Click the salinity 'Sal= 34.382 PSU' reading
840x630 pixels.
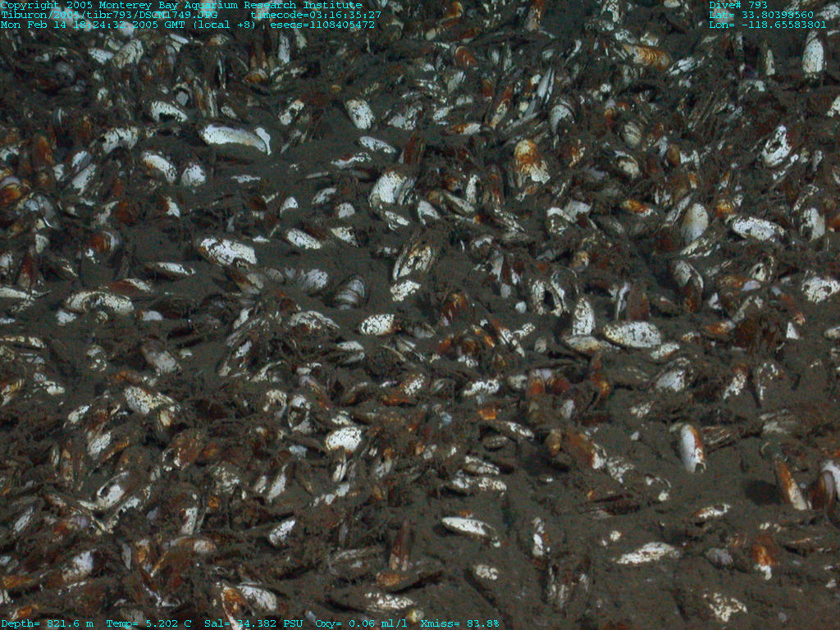pos(253,623)
